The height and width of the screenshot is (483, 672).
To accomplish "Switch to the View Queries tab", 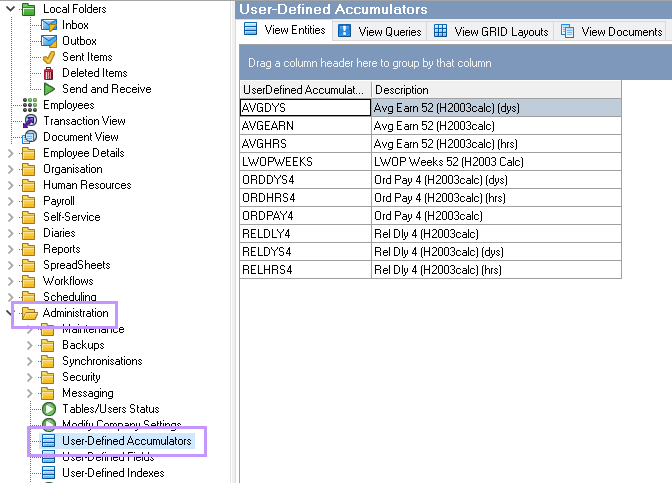I will pos(378,32).
